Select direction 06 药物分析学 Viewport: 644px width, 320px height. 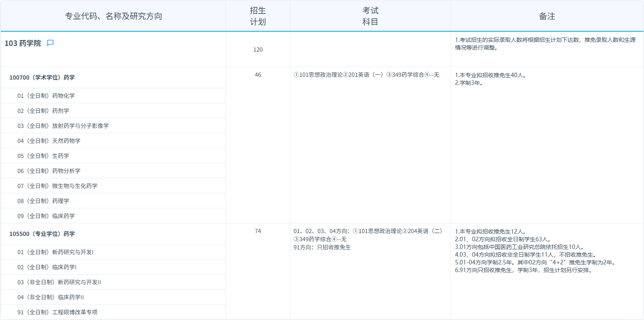(x=49, y=171)
